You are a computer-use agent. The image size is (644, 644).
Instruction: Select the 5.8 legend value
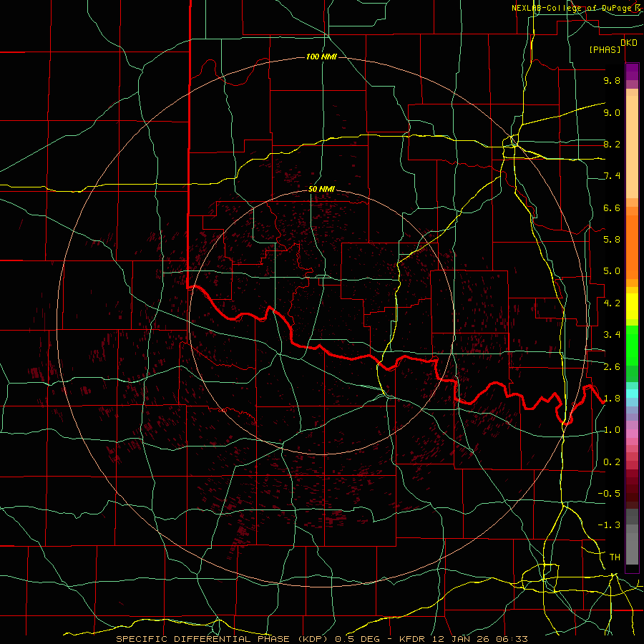pos(612,240)
